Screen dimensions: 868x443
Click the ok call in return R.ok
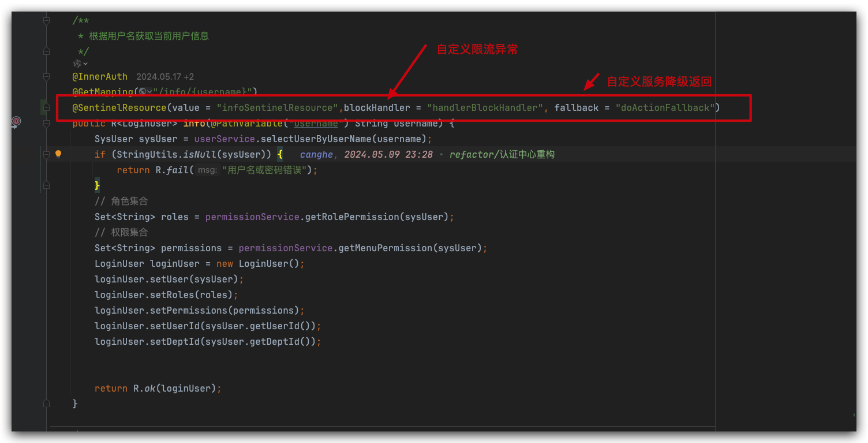click(x=150, y=388)
